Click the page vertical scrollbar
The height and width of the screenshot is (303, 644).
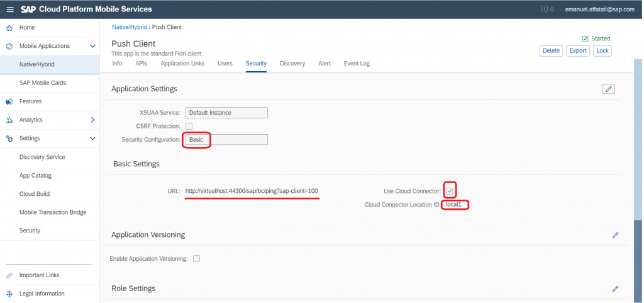(638, 181)
